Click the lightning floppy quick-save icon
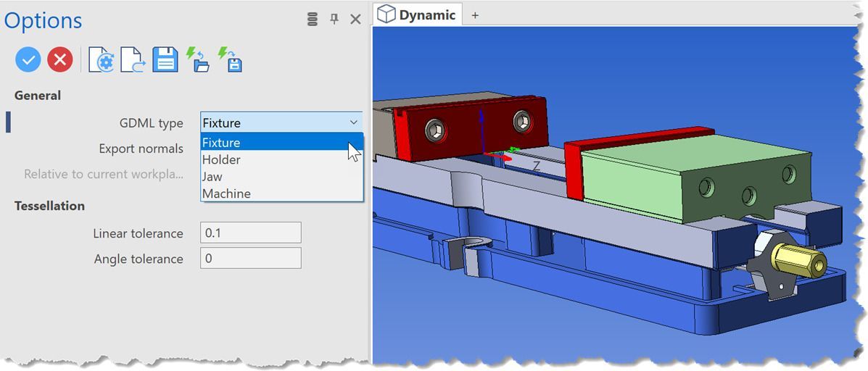868x371 pixels. (x=230, y=59)
